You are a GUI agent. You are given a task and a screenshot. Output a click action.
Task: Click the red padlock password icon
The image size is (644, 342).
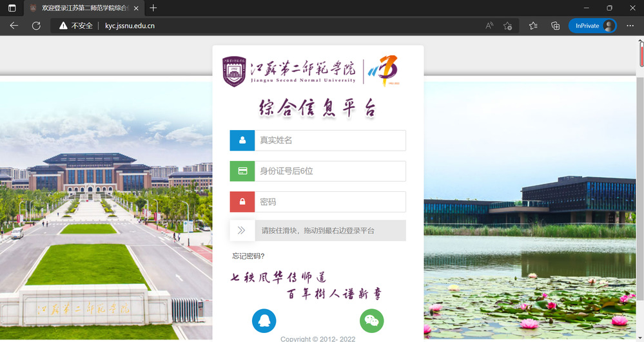point(242,202)
